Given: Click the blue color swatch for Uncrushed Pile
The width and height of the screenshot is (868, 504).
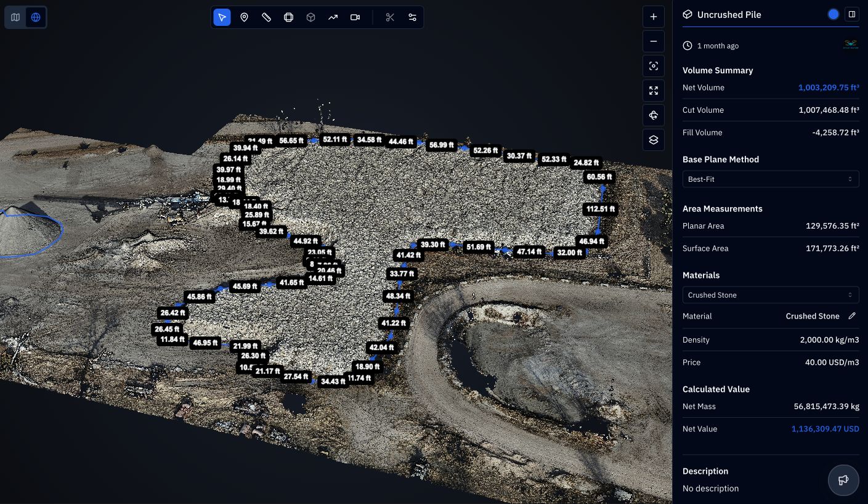Looking at the screenshot, I should [834, 14].
